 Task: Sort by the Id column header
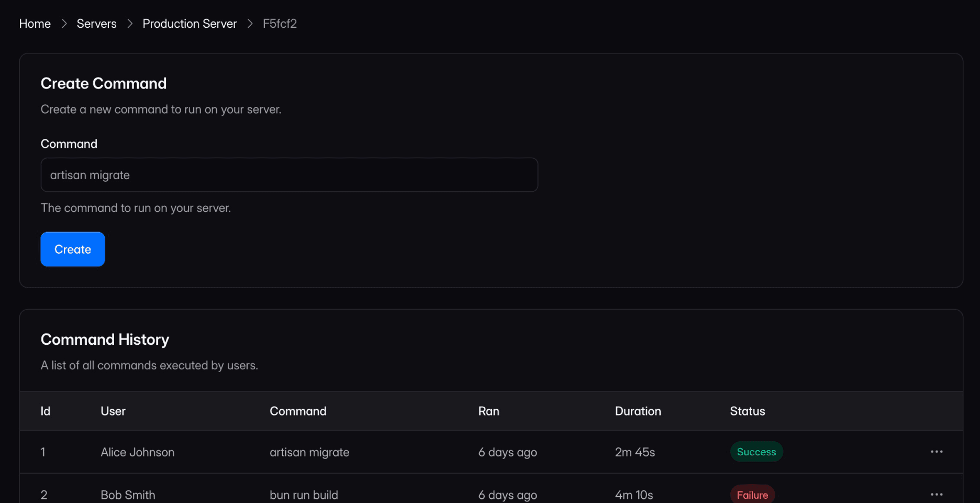click(x=46, y=411)
